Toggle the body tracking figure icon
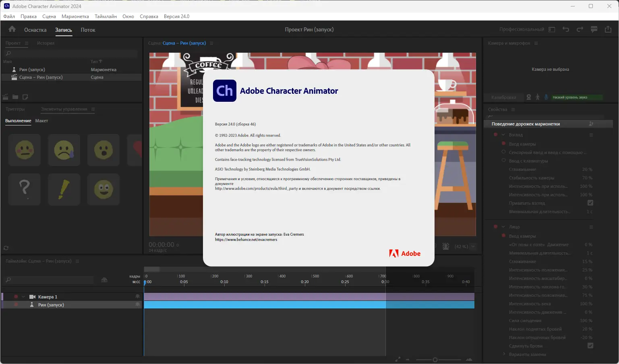The height and width of the screenshot is (364, 619). coord(538,97)
